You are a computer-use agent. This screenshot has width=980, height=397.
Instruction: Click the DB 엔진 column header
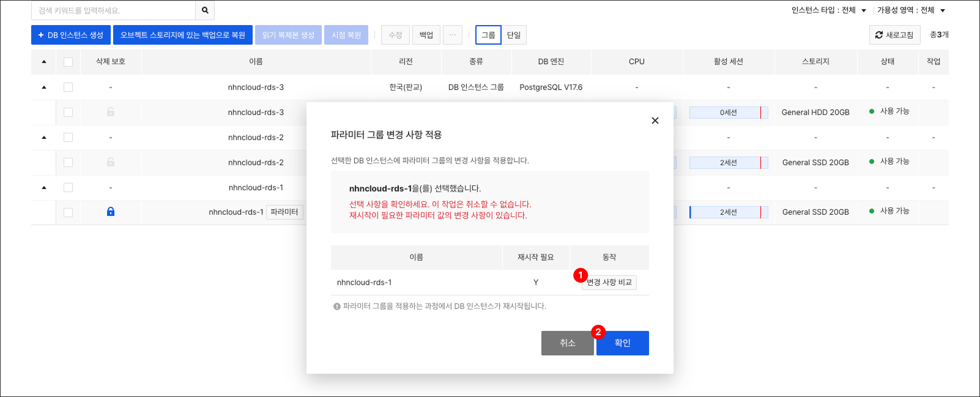coord(551,62)
